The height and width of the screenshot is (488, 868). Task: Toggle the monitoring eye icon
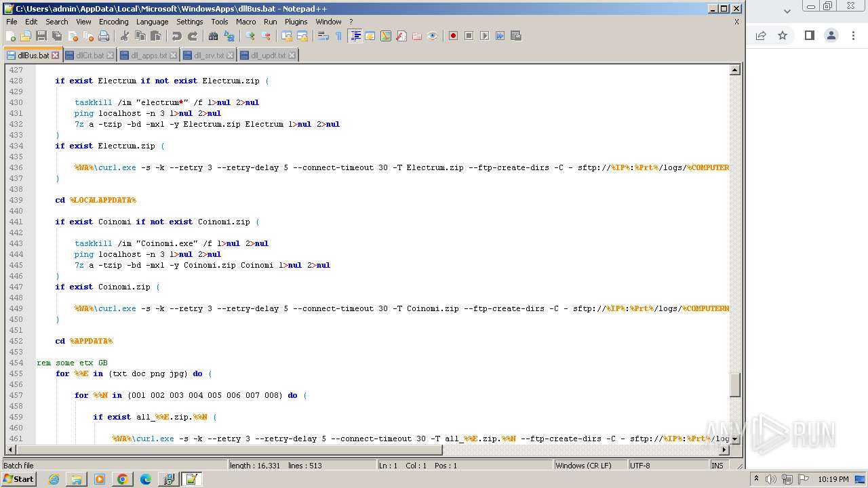pyautogui.click(x=433, y=36)
